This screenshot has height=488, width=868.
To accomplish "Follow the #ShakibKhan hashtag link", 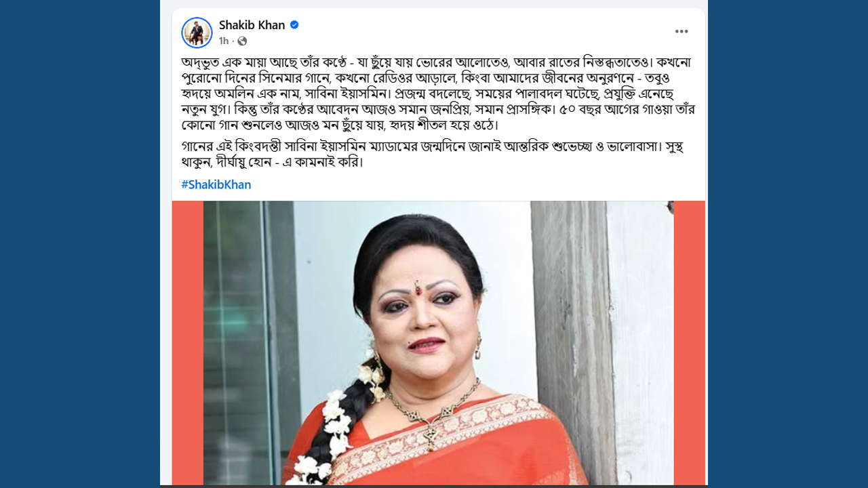I will point(216,184).
